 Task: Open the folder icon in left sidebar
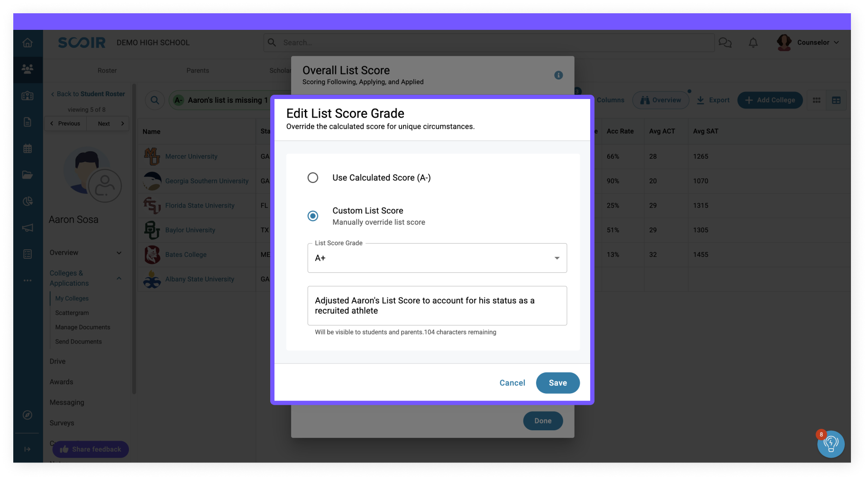27,175
